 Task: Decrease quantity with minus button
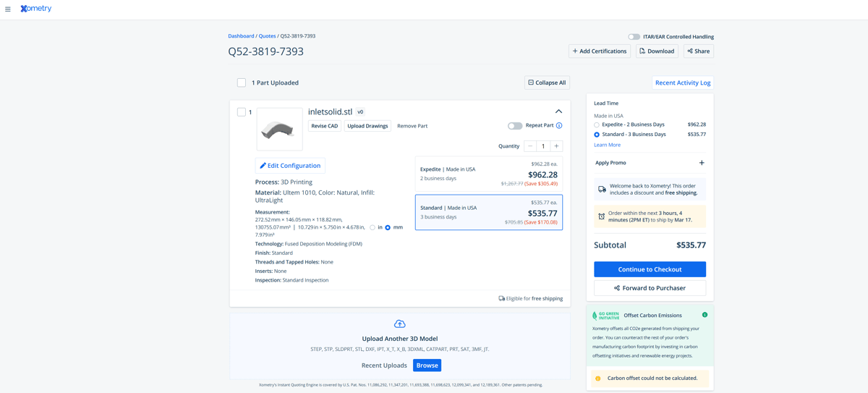(530, 146)
